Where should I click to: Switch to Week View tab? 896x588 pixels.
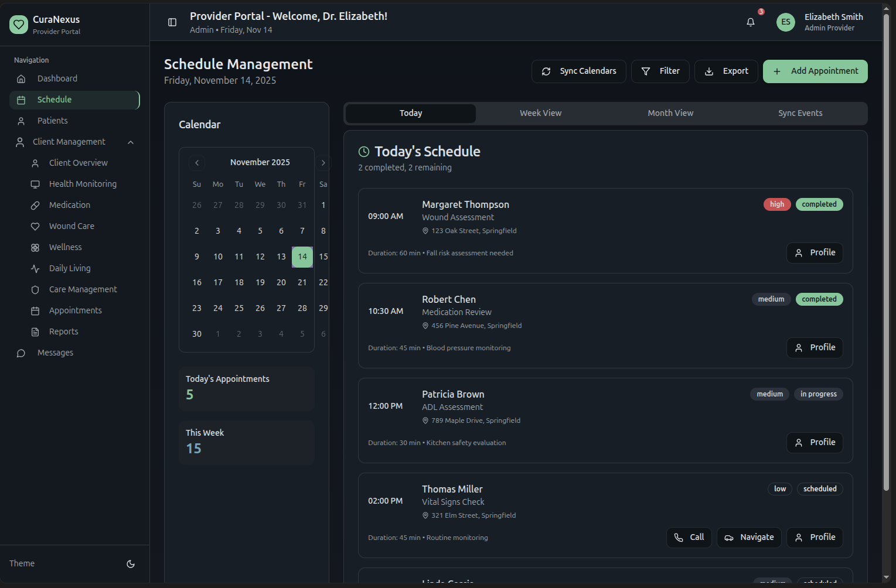[x=540, y=113]
